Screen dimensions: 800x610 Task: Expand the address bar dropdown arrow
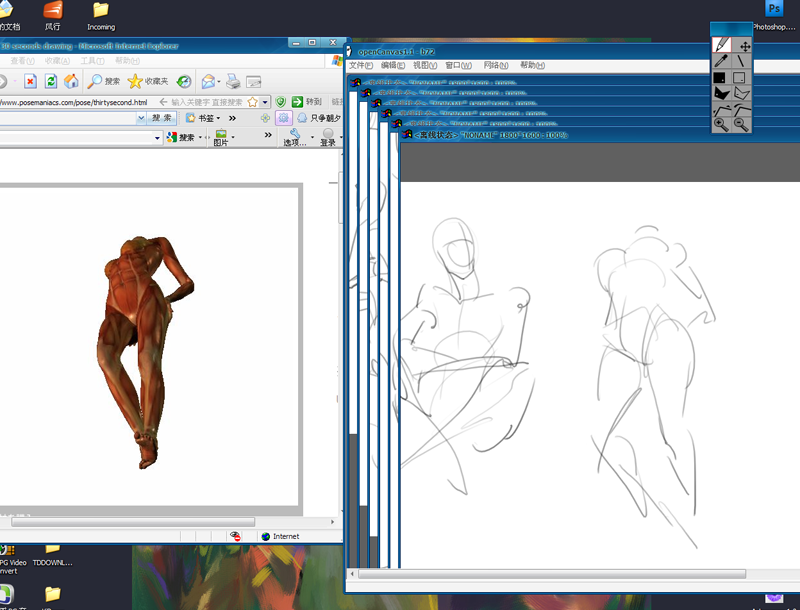(x=265, y=102)
